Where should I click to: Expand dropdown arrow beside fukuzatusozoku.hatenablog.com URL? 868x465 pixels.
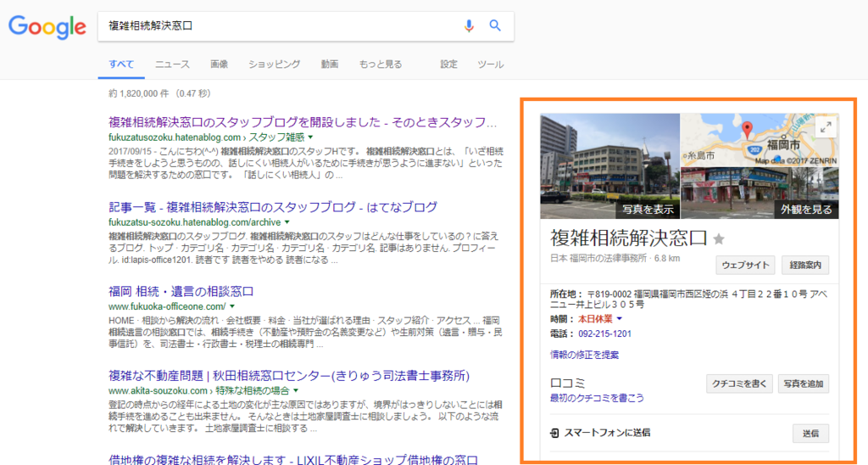coord(310,137)
